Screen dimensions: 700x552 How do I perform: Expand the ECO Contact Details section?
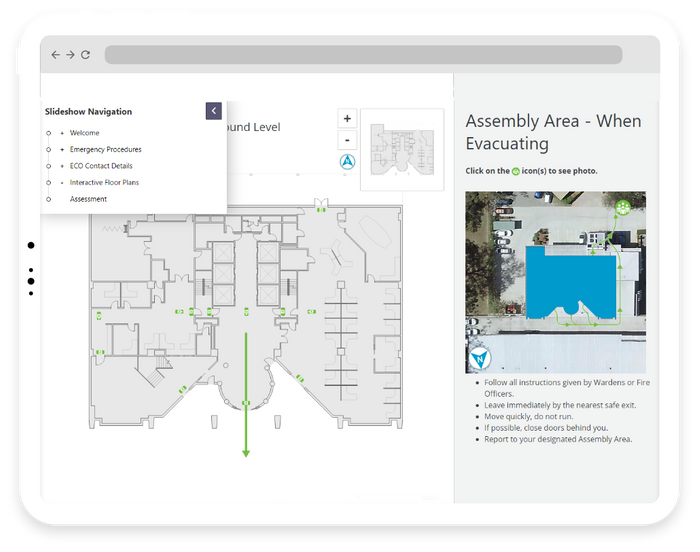coord(62,166)
